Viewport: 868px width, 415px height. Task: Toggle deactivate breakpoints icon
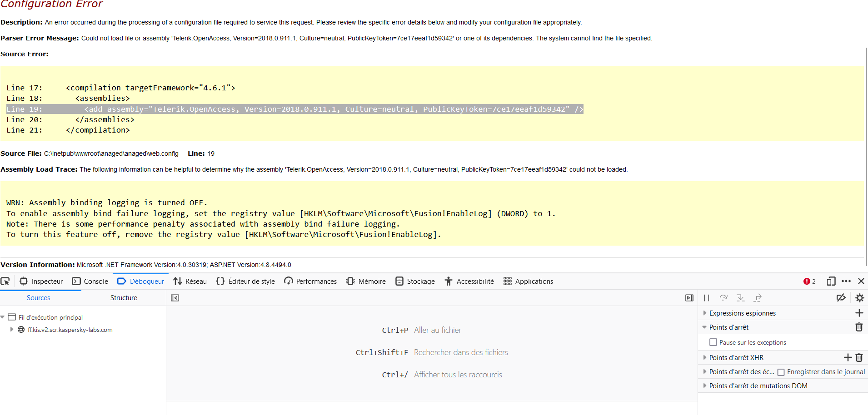tap(841, 298)
